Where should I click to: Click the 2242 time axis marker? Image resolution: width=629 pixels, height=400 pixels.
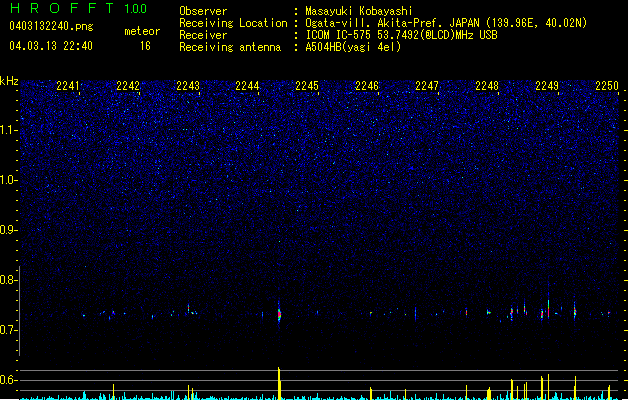pos(128,86)
